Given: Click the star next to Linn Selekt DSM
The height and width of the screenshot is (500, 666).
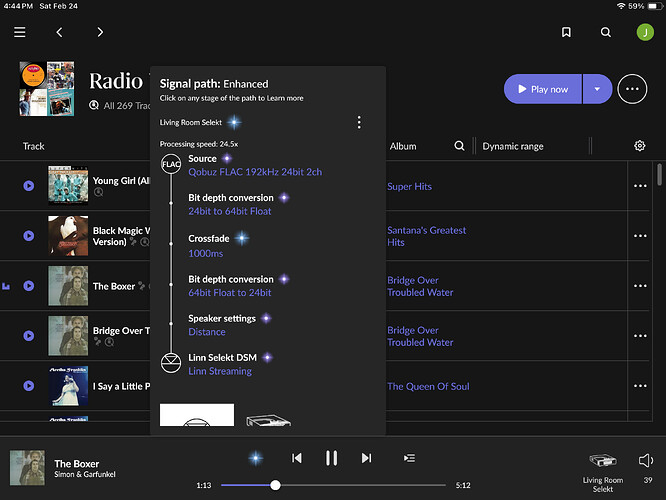Looking at the screenshot, I should 267,357.
